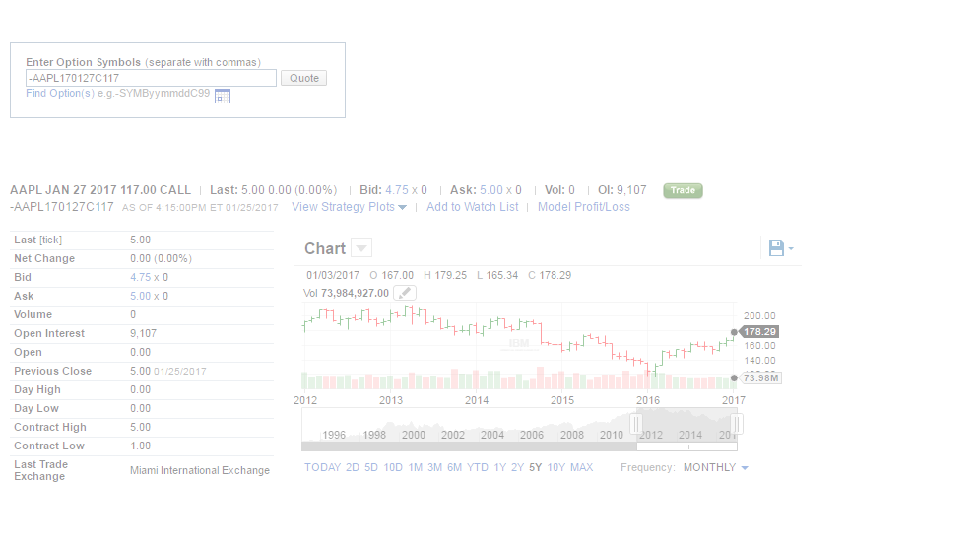Open the option finder calendar icon
980x549 pixels.
coord(223,96)
